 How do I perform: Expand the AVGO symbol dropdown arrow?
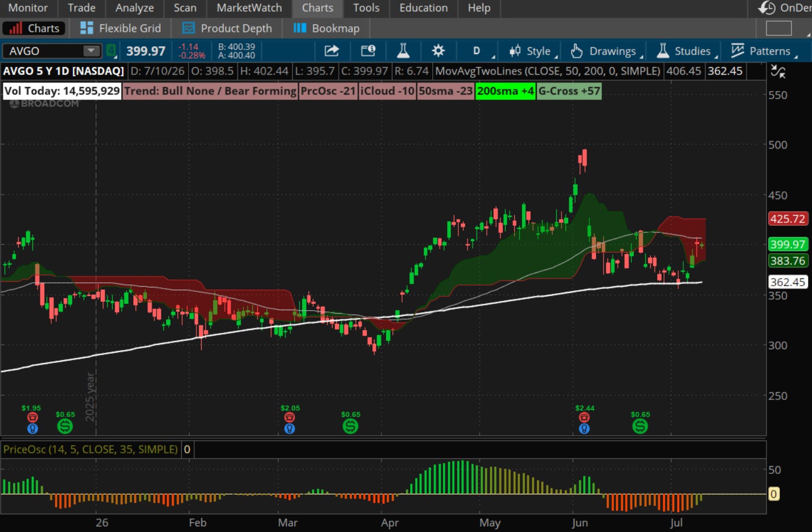point(91,51)
